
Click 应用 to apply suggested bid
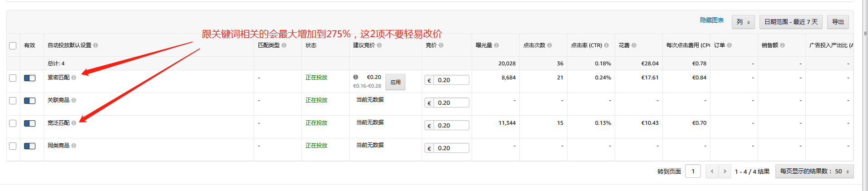point(395,82)
